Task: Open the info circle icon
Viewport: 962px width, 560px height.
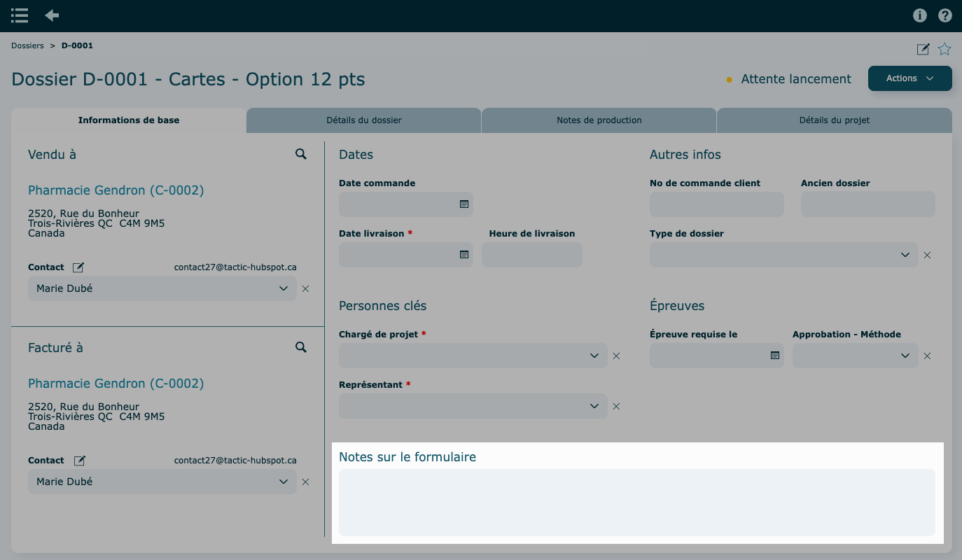Action: coord(920,15)
